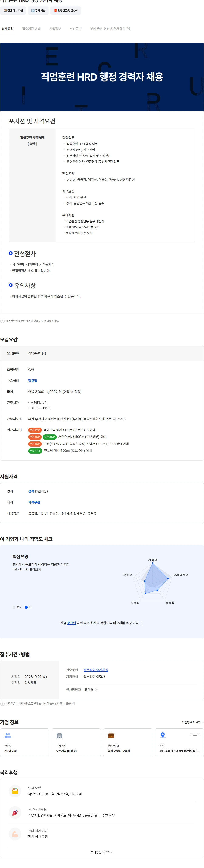204x868 pixels.
Task: Click the 위치 map pin icon
Action: 163,736
